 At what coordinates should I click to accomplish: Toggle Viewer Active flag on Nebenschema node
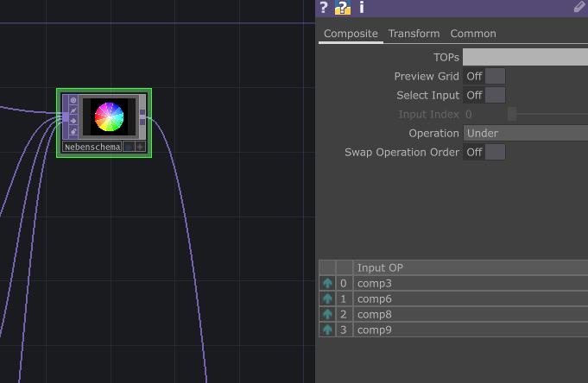point(73,100)
